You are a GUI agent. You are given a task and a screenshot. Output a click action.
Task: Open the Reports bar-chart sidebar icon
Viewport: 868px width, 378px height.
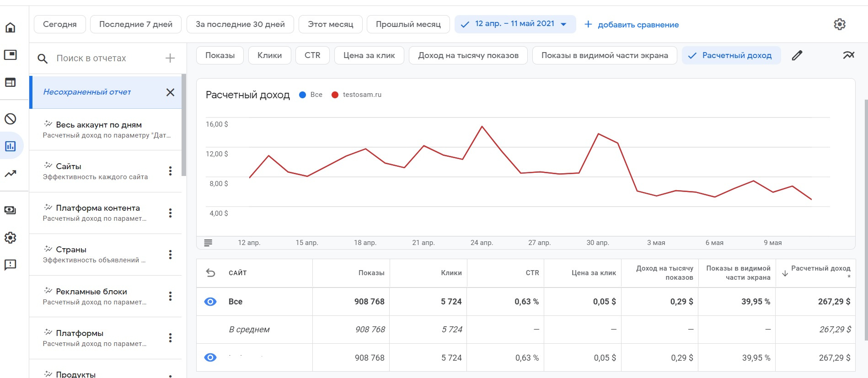(10, 146)
